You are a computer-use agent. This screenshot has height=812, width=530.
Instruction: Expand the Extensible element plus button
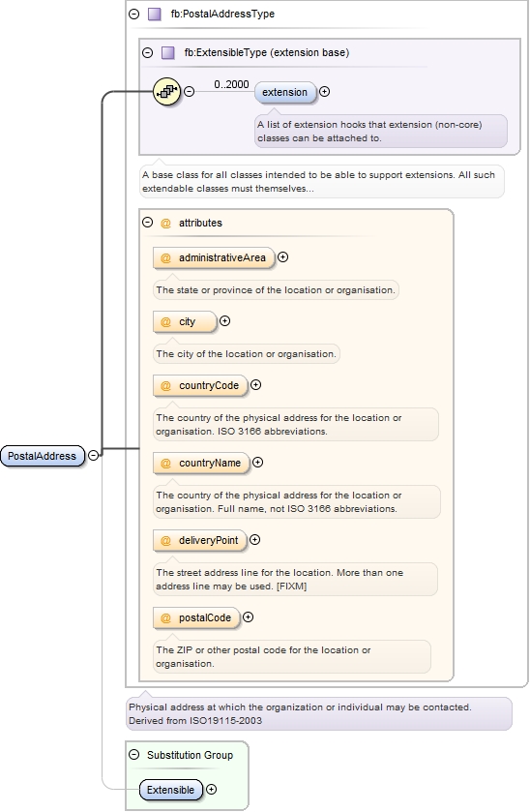[211, 789]
